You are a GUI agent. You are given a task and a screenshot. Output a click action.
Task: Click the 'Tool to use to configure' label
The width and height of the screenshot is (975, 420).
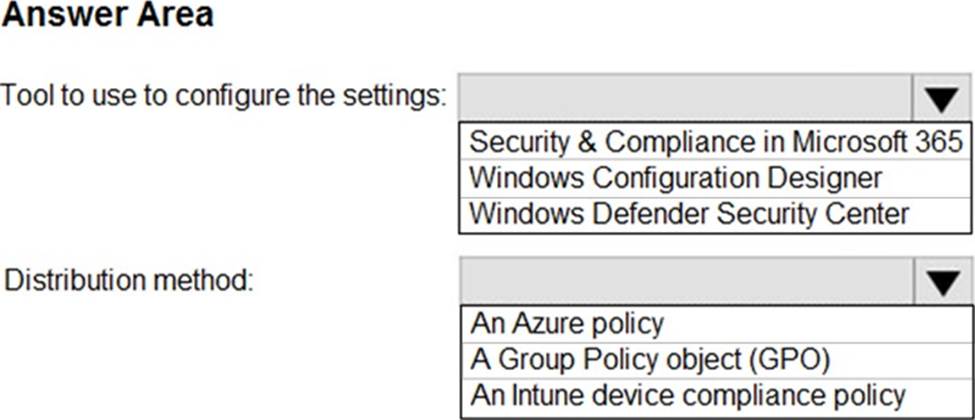point(223,97)
